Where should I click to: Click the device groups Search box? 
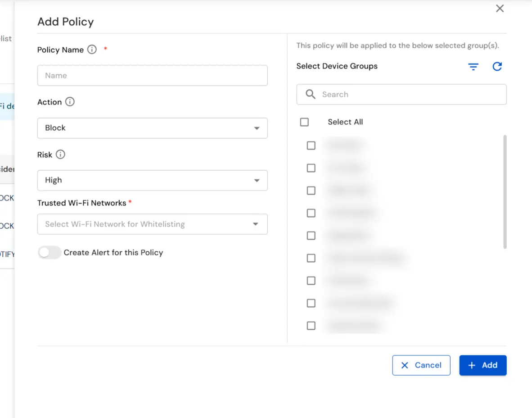(x=401, y=94)
